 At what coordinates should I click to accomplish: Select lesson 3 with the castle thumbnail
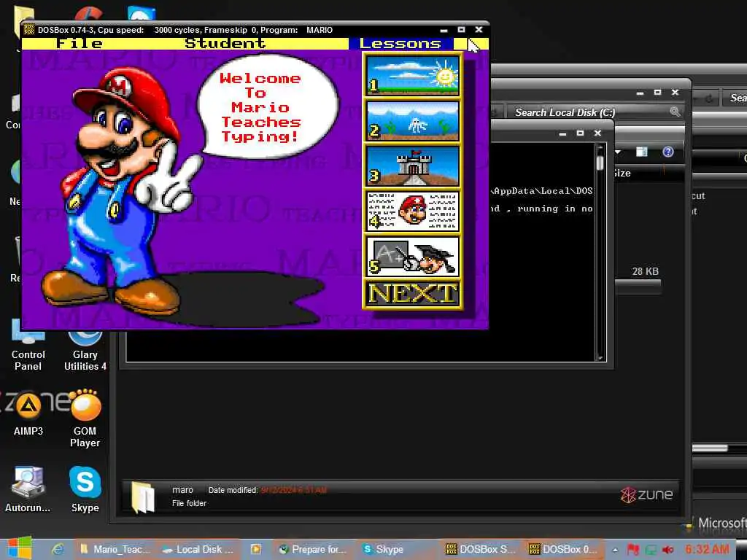pos(413,166)
